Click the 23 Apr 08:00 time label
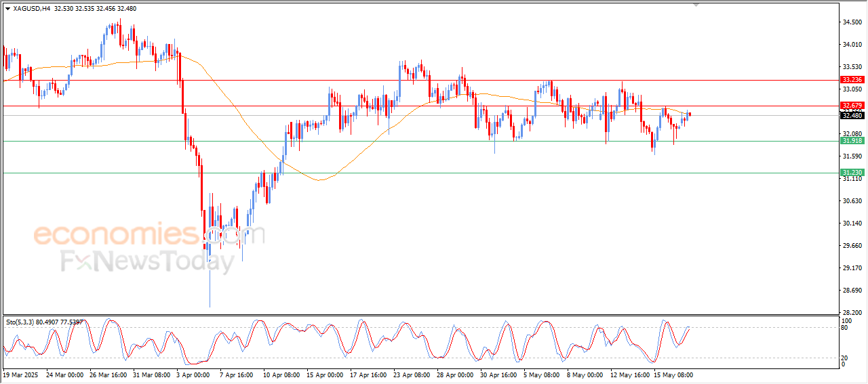 (412, 375)
